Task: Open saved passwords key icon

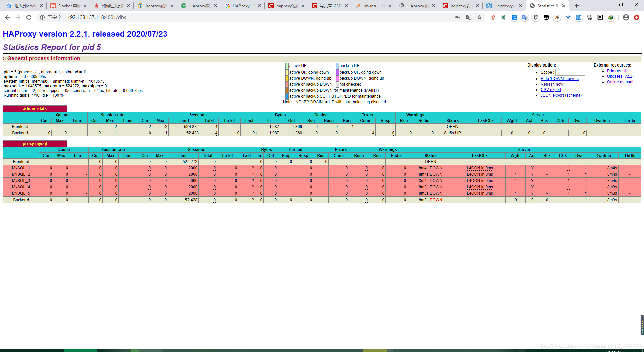Action: coord(458,17)
